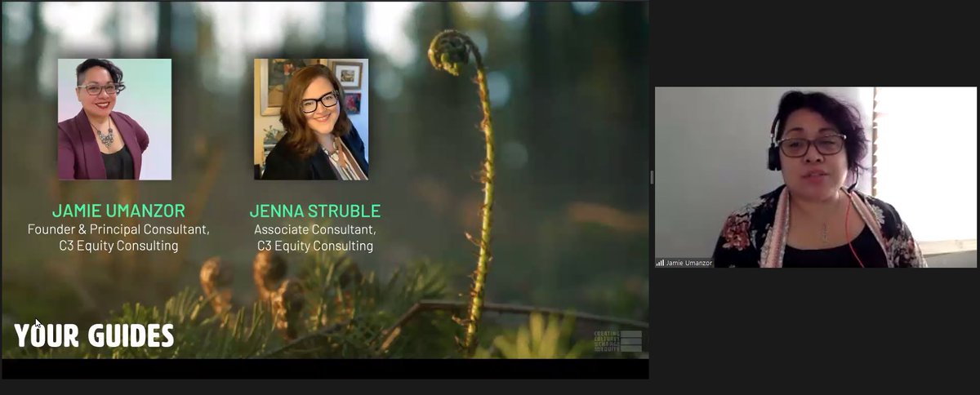Image resolution: width=980 pixels, height=395 pixels.
Task: Click the signal strength icon beside participant name
Action: coord(660,263)
